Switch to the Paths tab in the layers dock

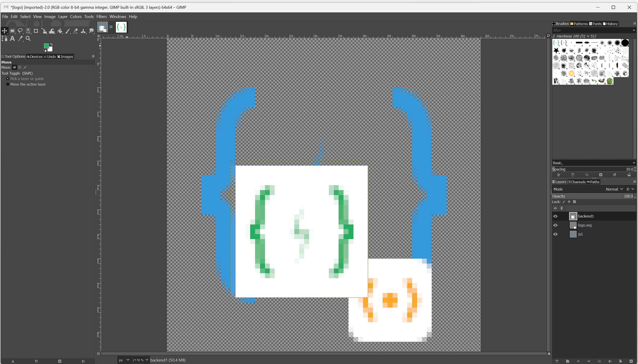[593, 182]
